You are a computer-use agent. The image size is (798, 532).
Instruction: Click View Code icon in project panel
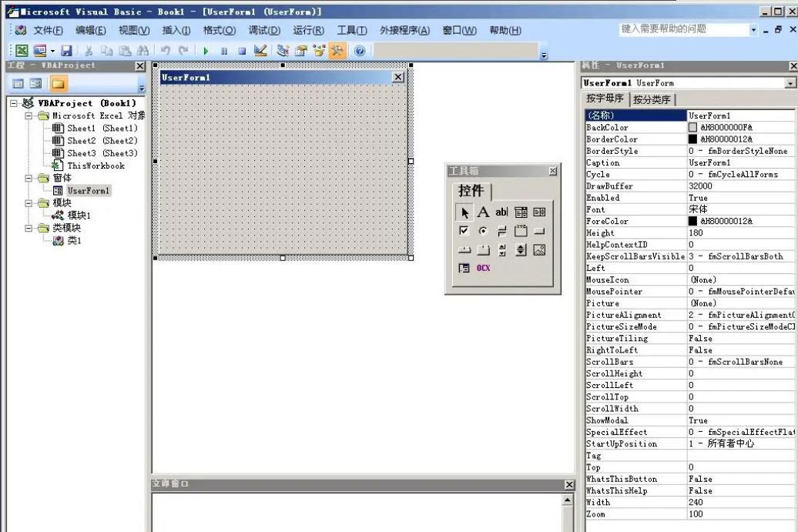click(x=18, y=83)
